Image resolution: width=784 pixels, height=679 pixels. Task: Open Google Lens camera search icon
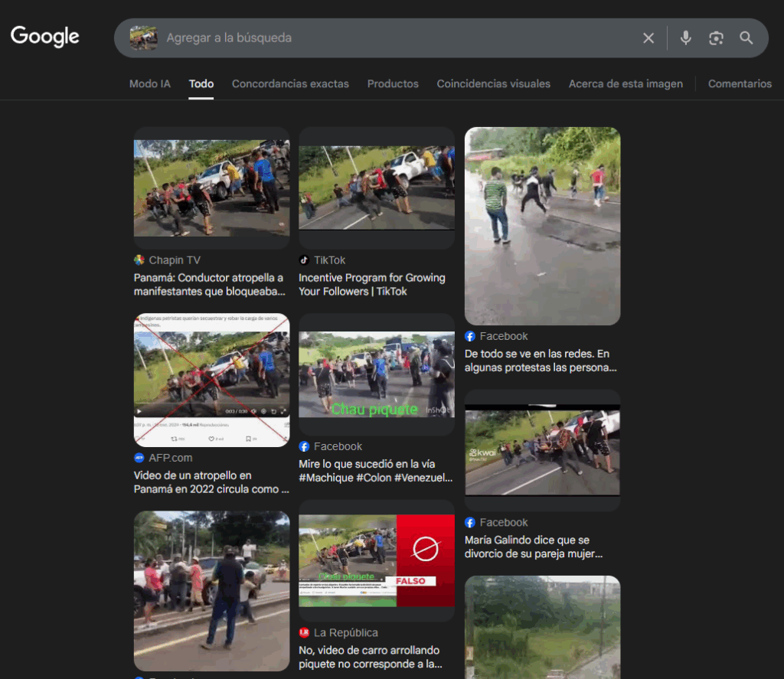pyautogui.click(x=716, y=38)
